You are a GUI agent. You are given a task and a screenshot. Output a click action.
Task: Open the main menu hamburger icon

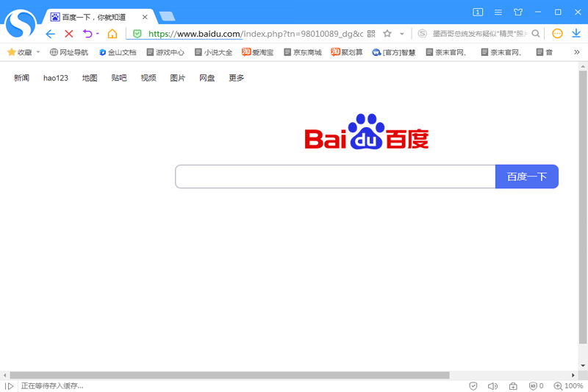[498, 12]
